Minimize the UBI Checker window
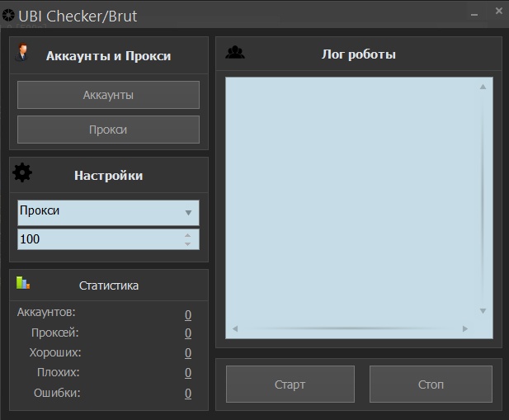 [474, 15]
